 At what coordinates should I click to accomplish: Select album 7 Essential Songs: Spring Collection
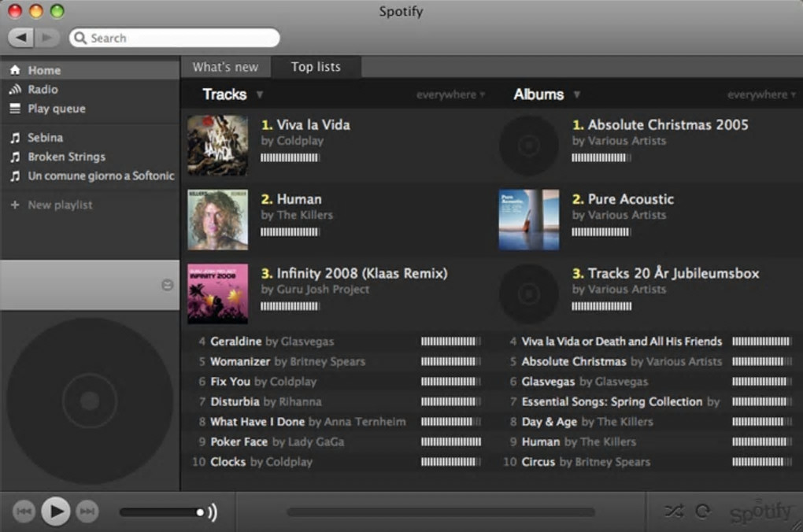[x=649, y=401]
